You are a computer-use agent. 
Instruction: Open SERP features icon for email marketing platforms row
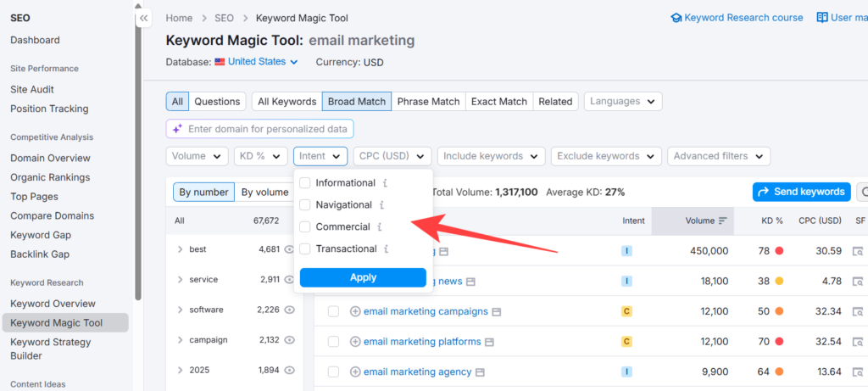[858, 342]
